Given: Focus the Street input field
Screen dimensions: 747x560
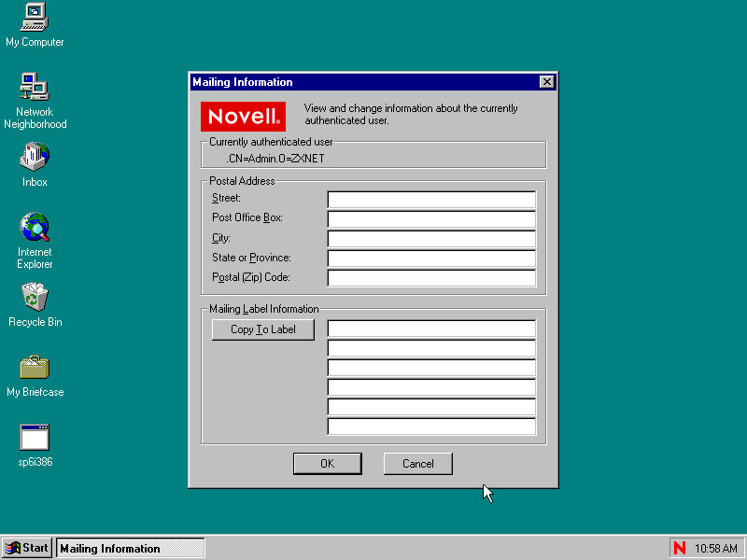Looking at the screenshot, I should 431,200.
